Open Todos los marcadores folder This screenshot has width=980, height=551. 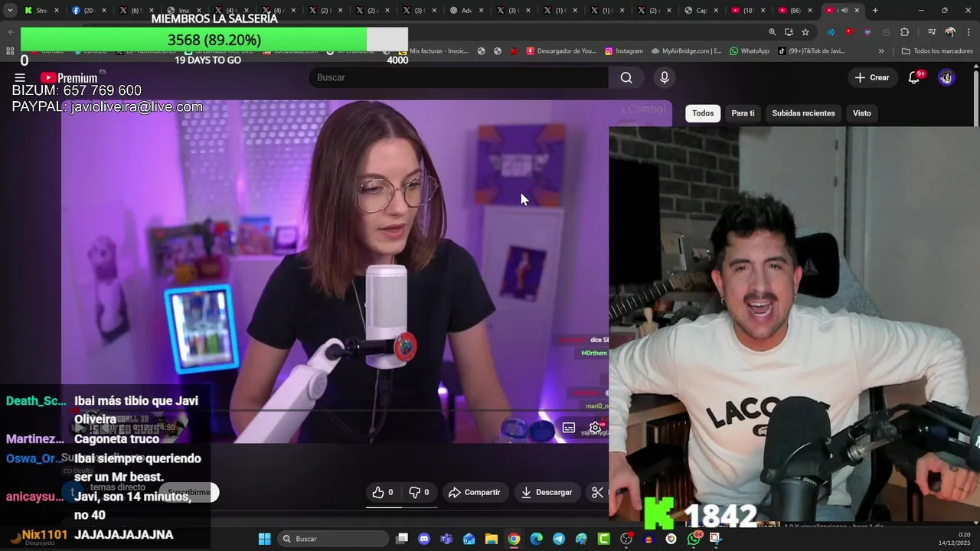937,51
